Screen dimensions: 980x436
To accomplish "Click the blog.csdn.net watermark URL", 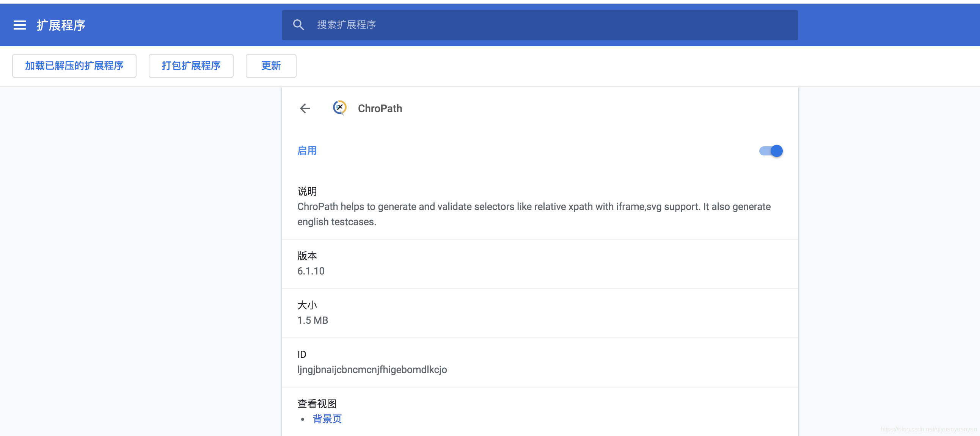I will pyautogui.click(x=928, y=429).
